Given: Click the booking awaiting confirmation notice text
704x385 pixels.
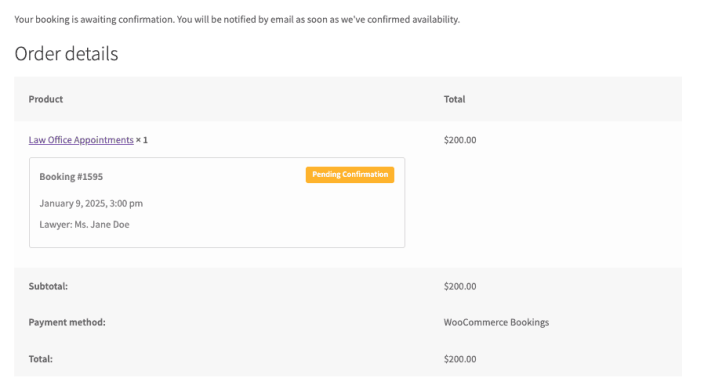Looking at the screenshot, I should 237,19.
